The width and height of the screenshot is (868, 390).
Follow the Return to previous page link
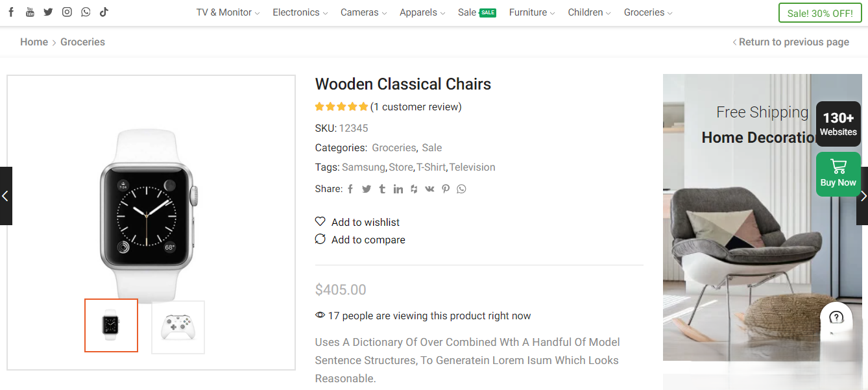[793, 42]
